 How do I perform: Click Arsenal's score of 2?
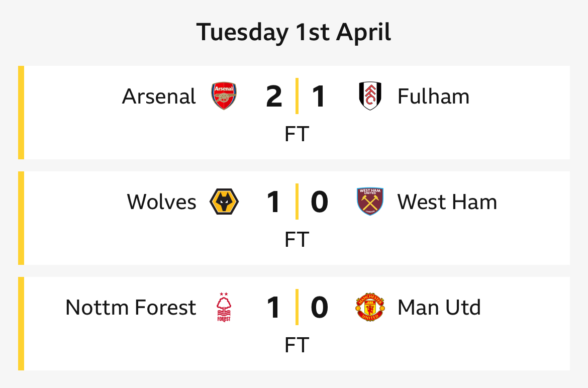click(x=274, y=96)
